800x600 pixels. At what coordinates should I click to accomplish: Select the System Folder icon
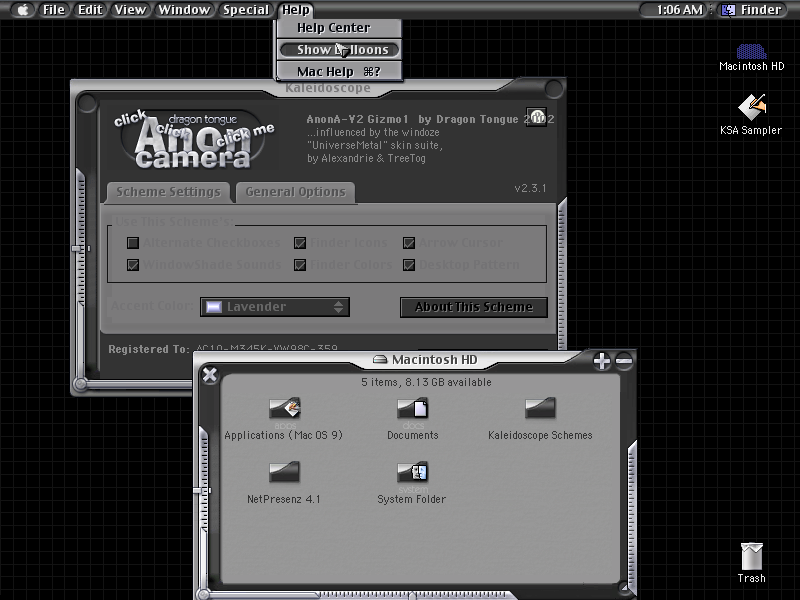click(x=412, y=472)
